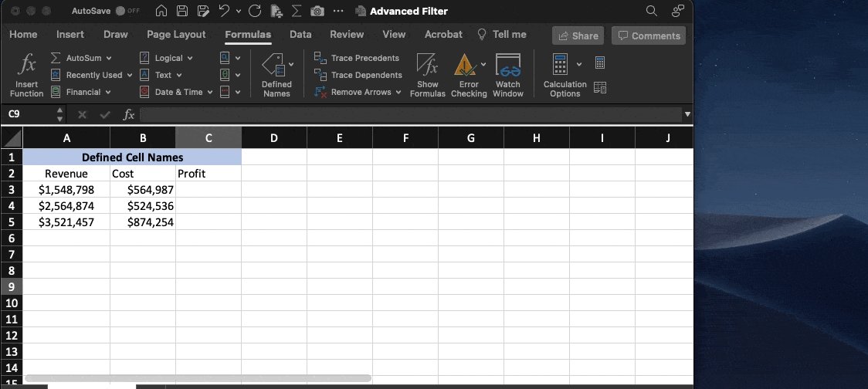The width and height of the screenshot is (868, 389).
Task: Select the Profit header cell
Action: 209,173
